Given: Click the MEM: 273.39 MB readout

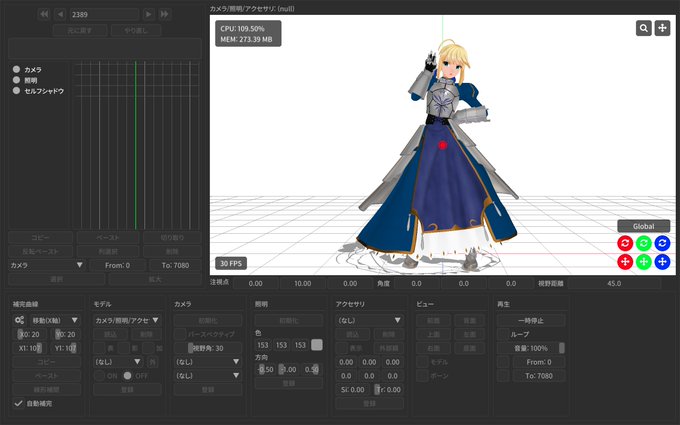Looking at the screenshot, I should pos(246,39).
